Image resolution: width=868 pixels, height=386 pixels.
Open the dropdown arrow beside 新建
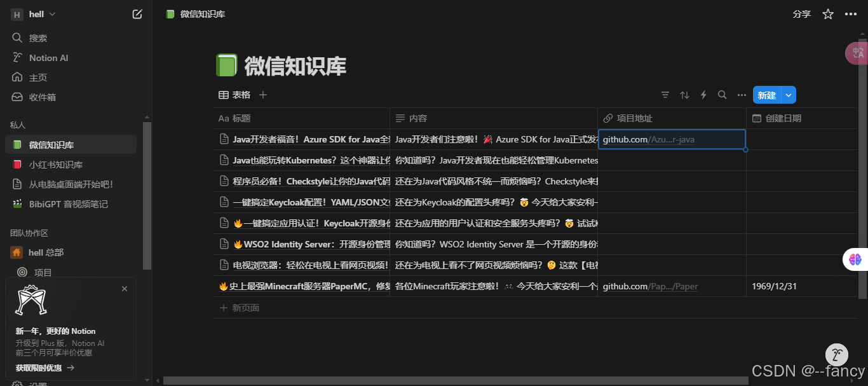[x=789, y=95]
